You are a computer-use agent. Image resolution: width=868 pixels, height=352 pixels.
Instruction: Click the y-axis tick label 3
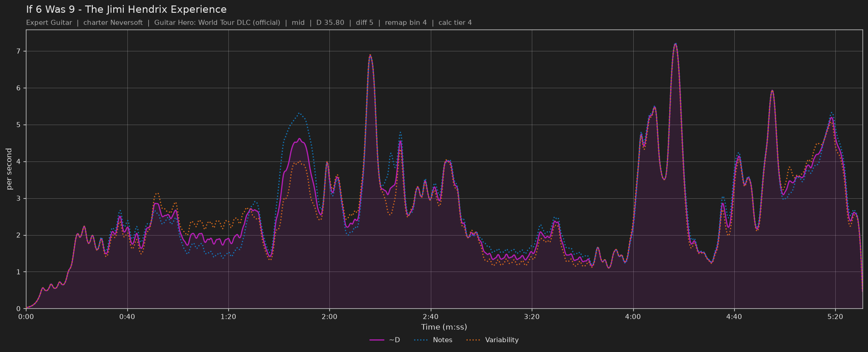tap(19, 199)
